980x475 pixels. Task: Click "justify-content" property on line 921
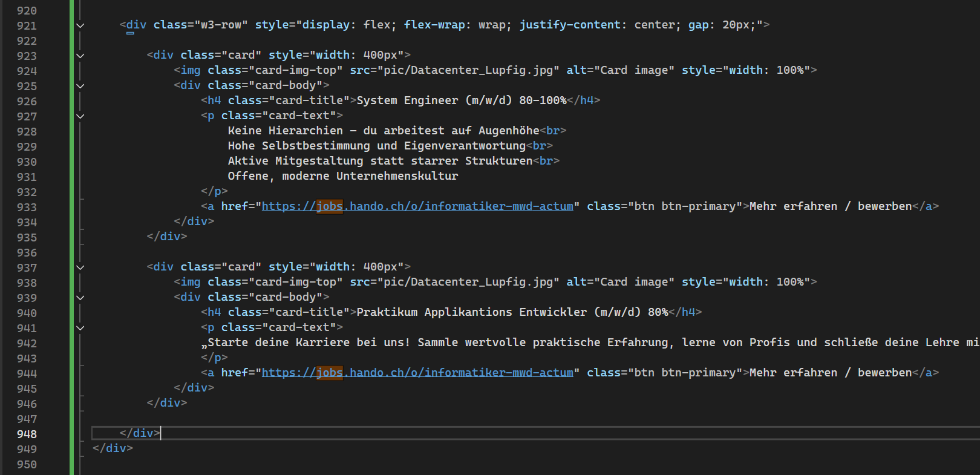569,25
